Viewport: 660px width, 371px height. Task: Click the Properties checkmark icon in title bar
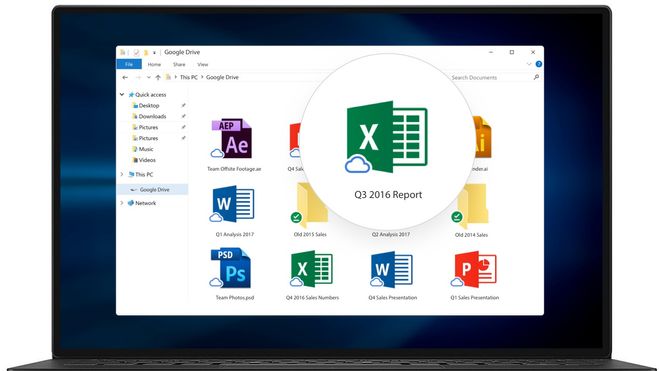[136, 52]
